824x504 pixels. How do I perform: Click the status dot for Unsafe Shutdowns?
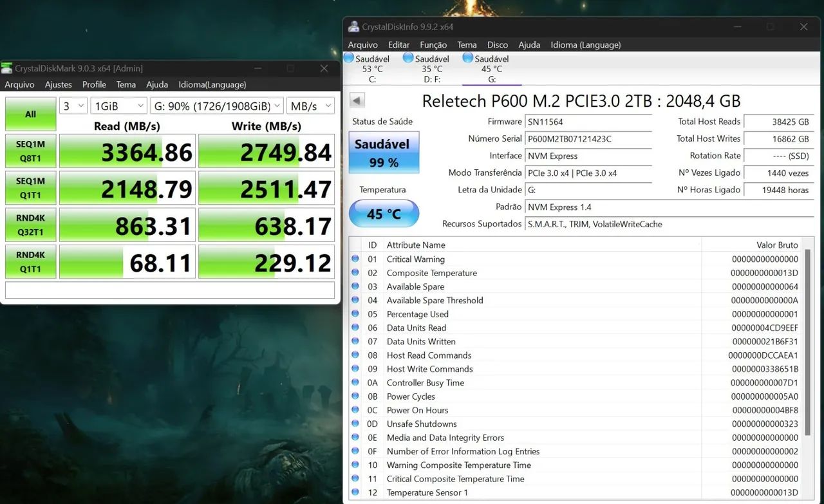tap(355, 424)
